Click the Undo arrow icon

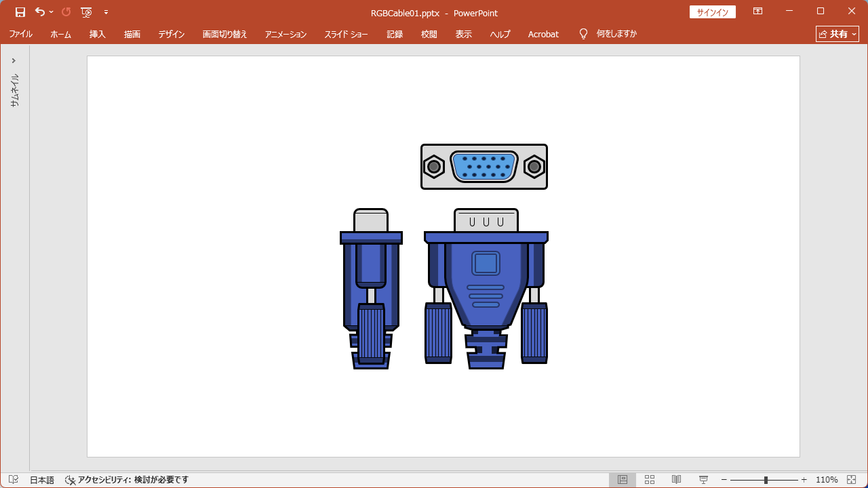coord(40,12)
